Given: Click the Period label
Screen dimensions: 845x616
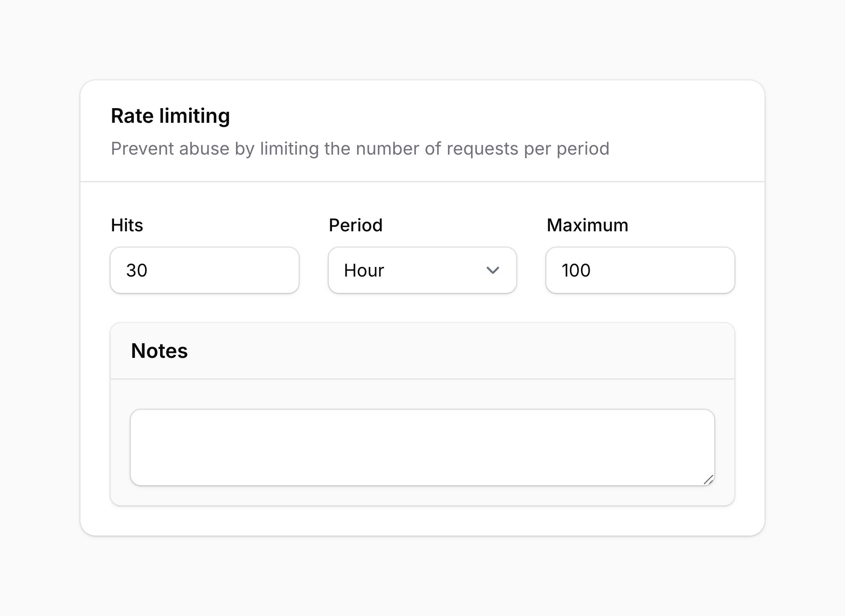Looking at the screenshot, I should (x=355, y=225).
